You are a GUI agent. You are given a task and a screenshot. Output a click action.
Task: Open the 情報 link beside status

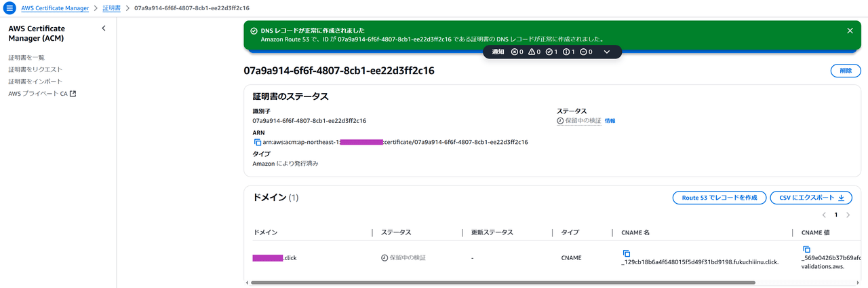pyautogui.click(x=610, y=121)
